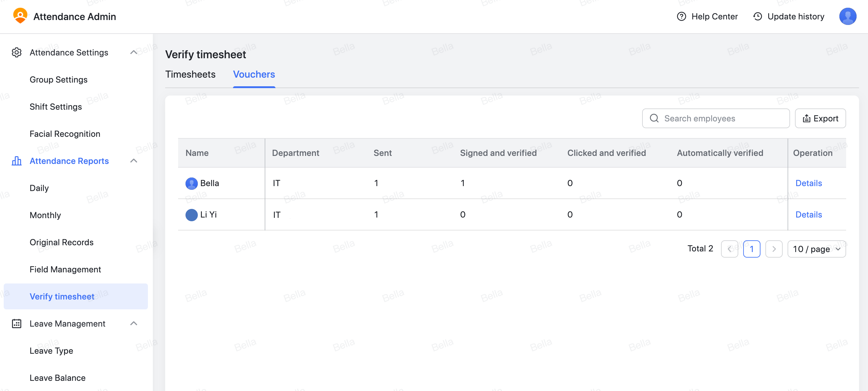
Task: Open Group Settings in sidebar
Action: 59,79
